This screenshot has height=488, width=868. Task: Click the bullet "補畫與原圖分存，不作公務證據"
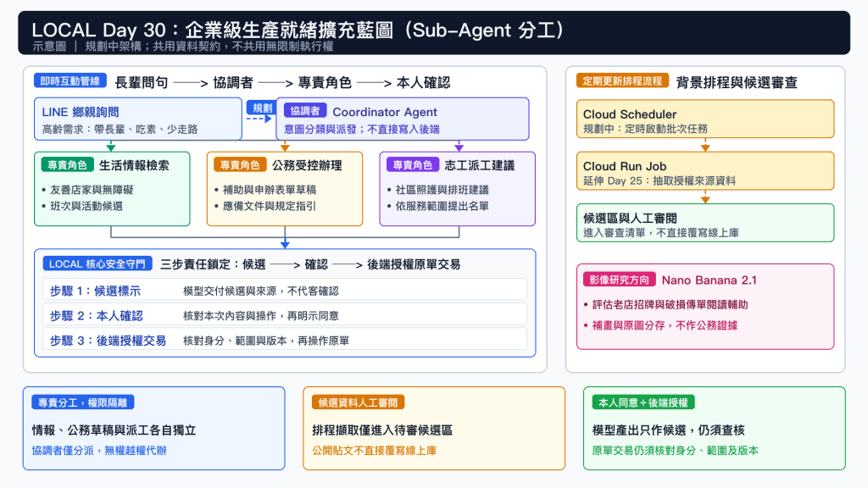[x=665, y=325]
